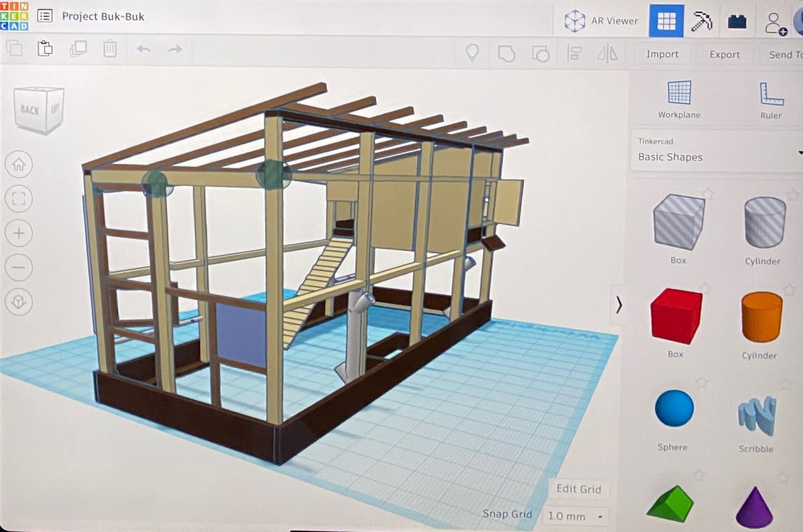Open the Align tool
The image size is (803, 532).
(574, 53)
